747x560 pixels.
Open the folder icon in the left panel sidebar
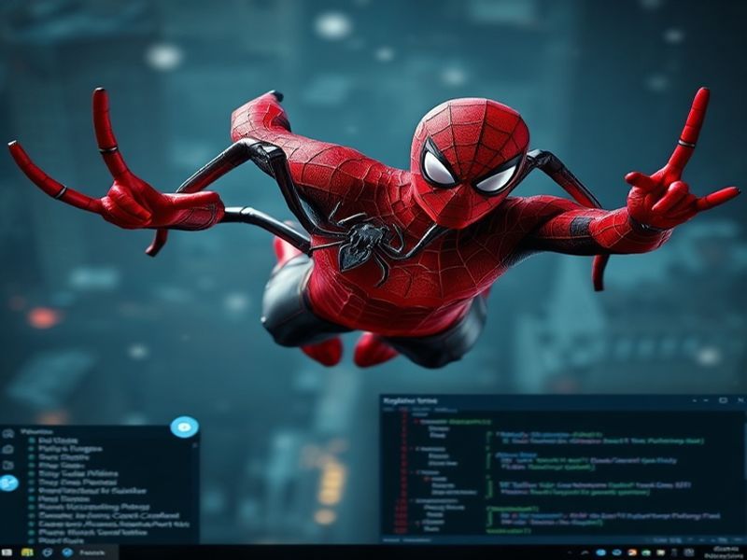7,465
